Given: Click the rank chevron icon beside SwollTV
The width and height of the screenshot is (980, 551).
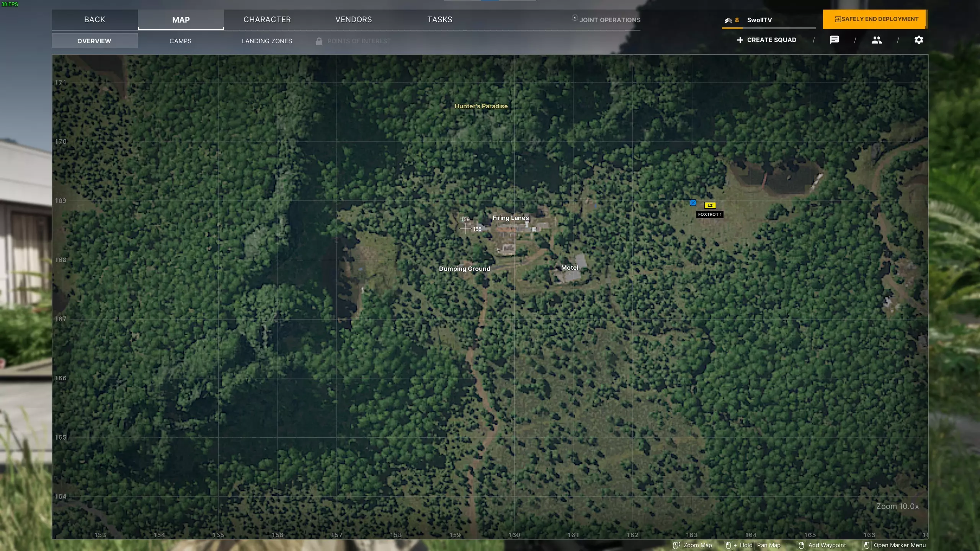Looking at the screenshot, I should [x=728, y=20].
